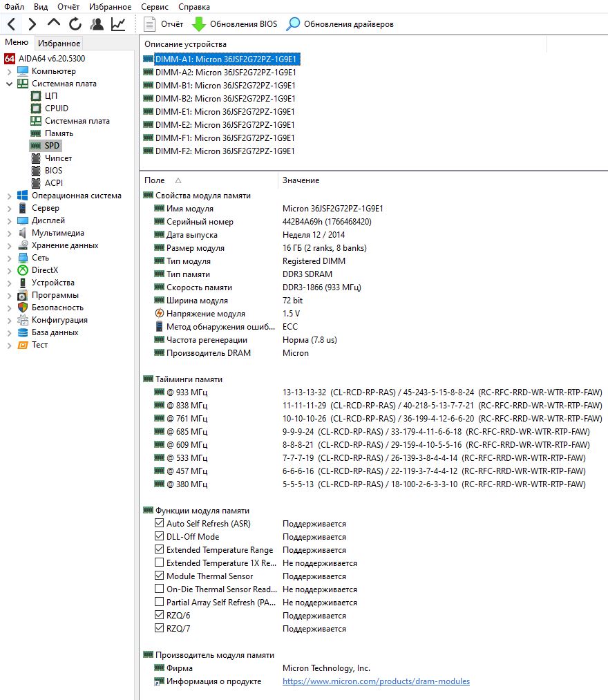Go back with the left arrow
608x700 pixels.
tap(12, 24)
